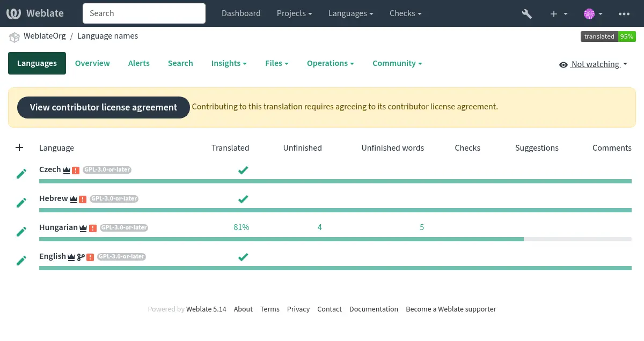Click the WeblateOrg project icon

(x=14, y=37)
